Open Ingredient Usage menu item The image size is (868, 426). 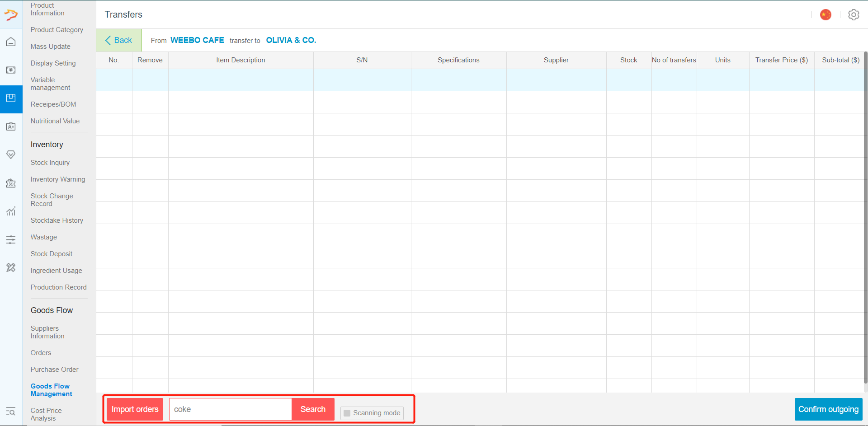57,271
